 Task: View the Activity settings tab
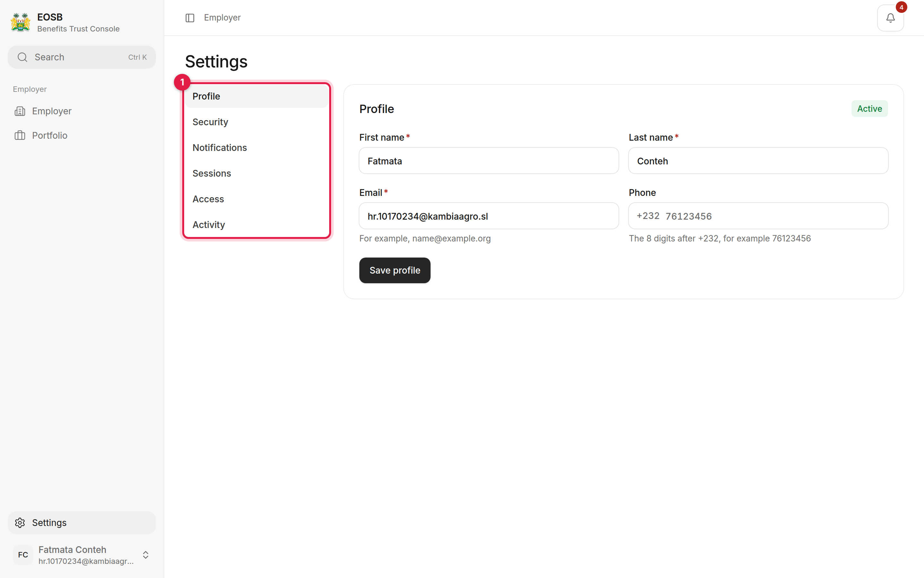tap(257, 224)
